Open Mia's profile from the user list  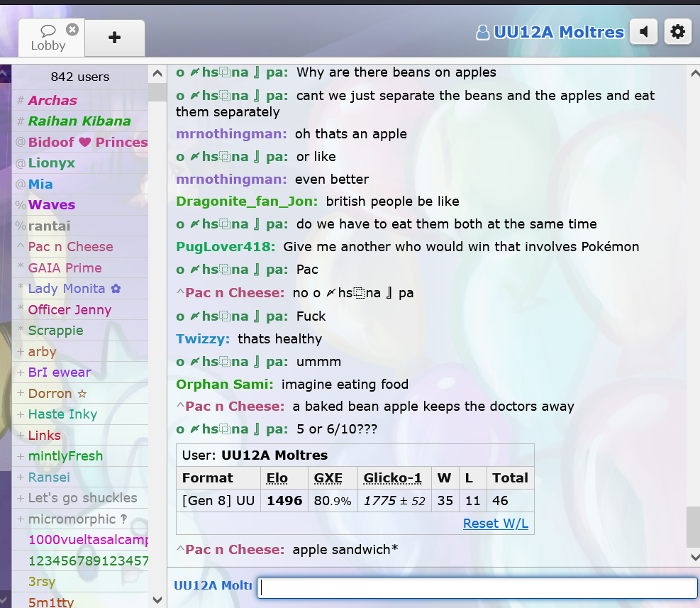pyautogui.click(x=40, y=184)
